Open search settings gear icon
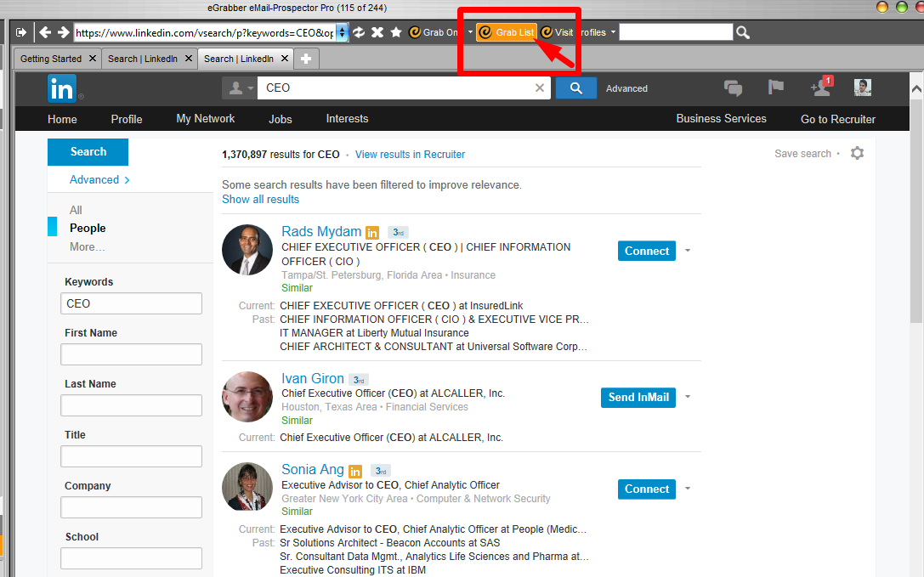The width and height of the screenshot is (924, 577). pyautogui.click(x=857, y=154)
